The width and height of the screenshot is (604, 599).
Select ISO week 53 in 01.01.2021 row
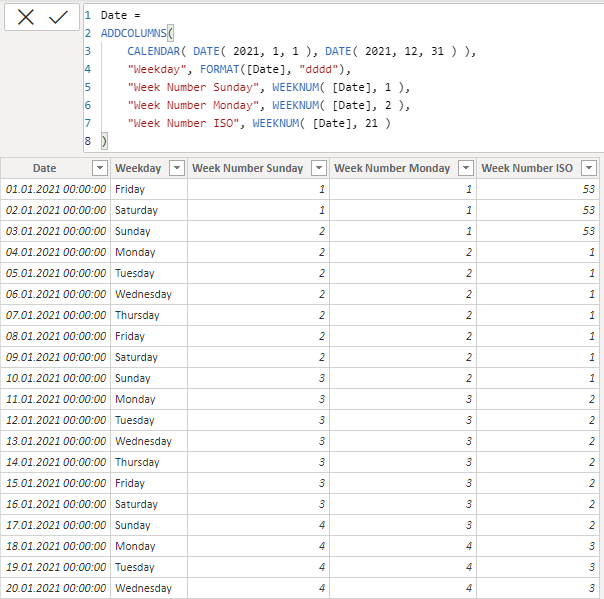(538, 189)
